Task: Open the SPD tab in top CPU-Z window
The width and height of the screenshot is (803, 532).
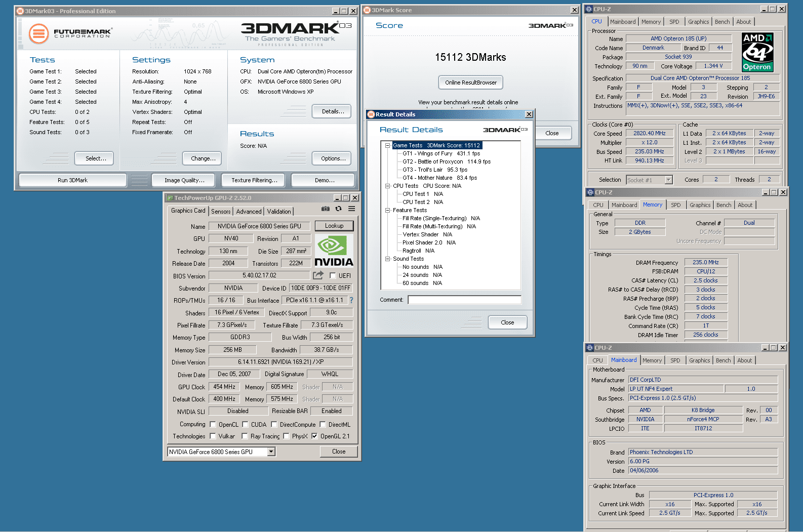Action: (x=674, y=22)
